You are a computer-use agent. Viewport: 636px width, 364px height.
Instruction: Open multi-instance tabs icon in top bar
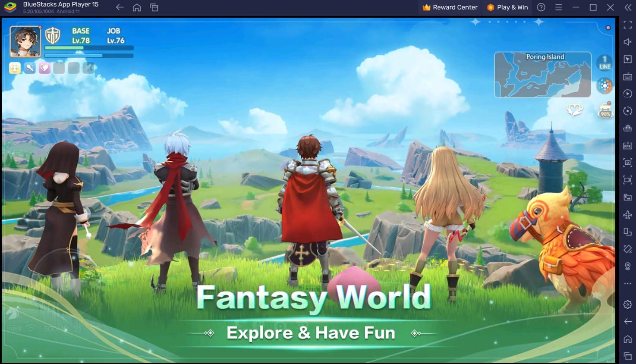tap(154, 7)
